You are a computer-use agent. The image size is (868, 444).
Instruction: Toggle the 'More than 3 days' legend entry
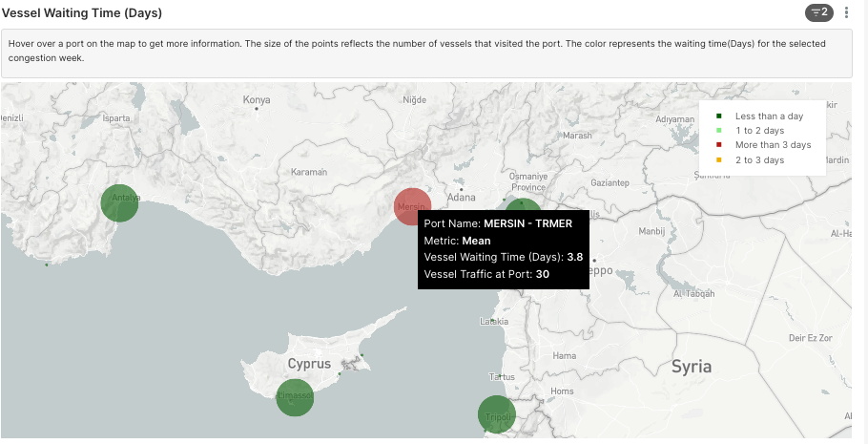click(763, 145)
